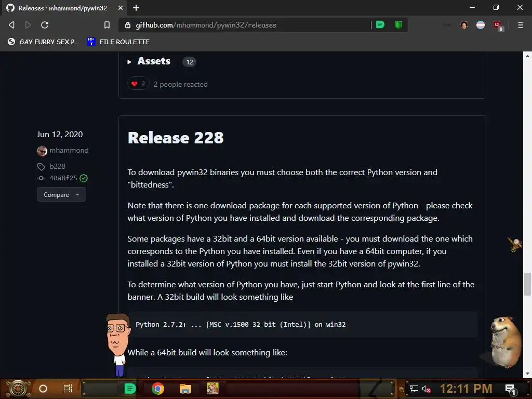Screen dimensions: 532x399
Task: Click the small flying bee mascot
Action: point(515,244)
